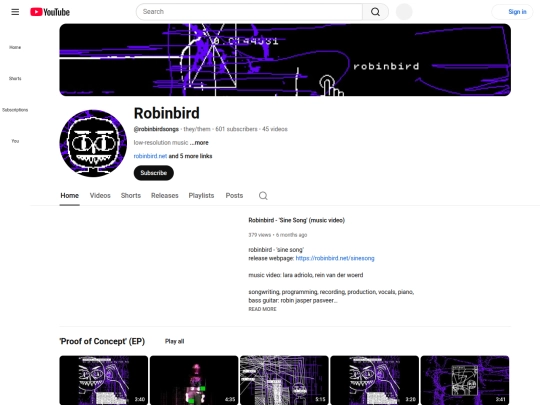Click the Robinbird channel banner
Screen dimensions: 540x405
click(x=285, y=60)
